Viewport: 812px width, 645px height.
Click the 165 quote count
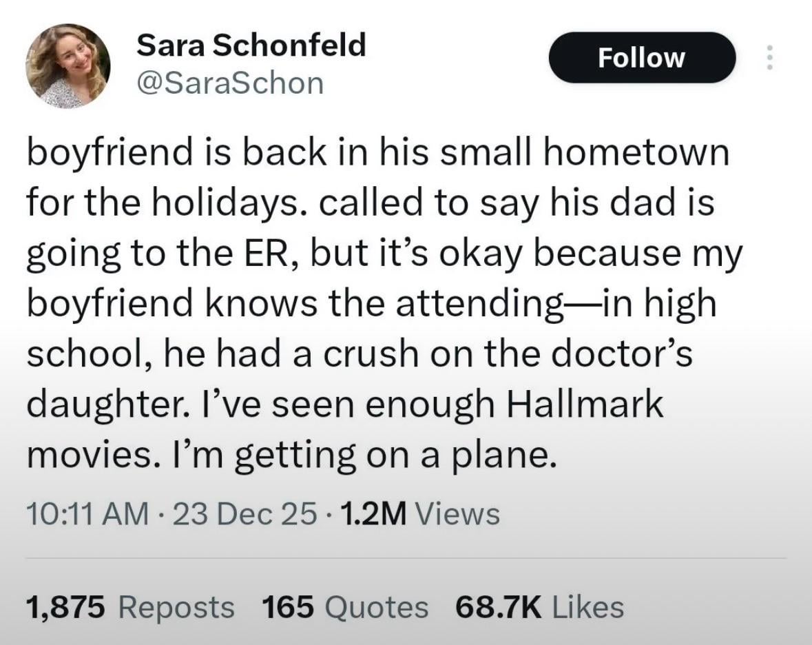tap(287, 607)
